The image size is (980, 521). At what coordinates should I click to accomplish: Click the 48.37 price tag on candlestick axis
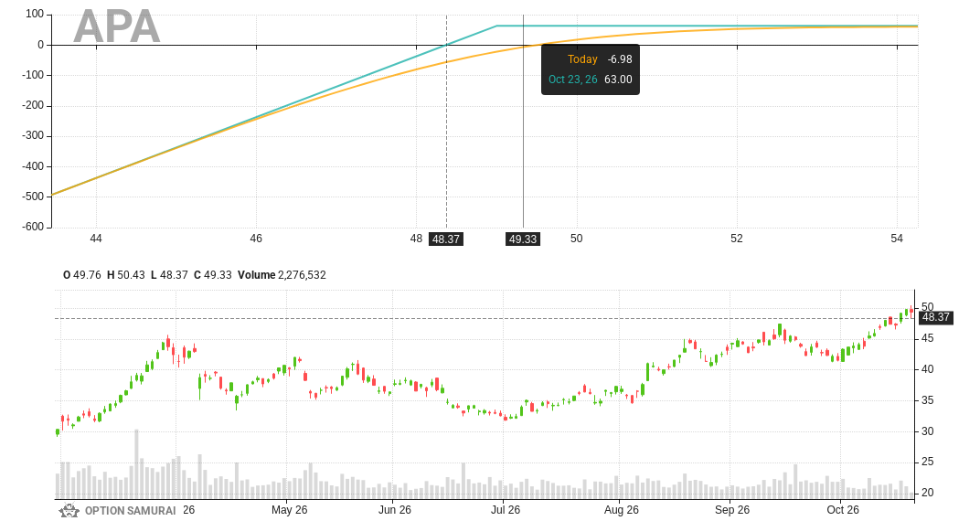point(935,317)
